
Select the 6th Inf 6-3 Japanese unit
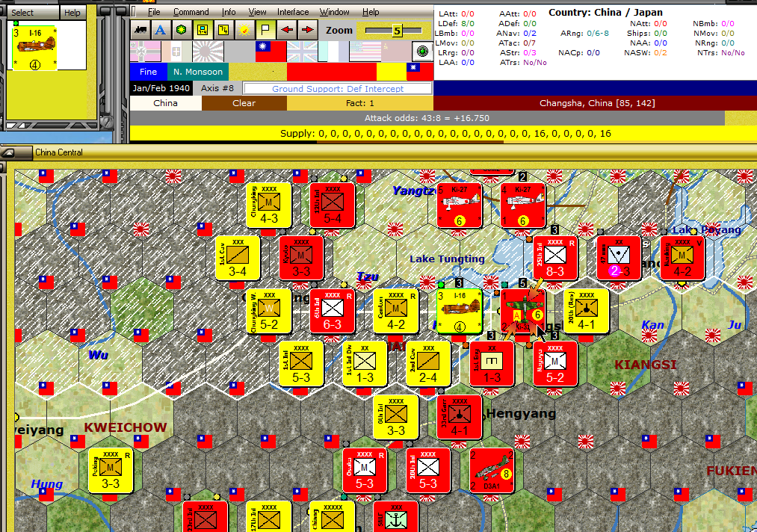tap(332, 312)
